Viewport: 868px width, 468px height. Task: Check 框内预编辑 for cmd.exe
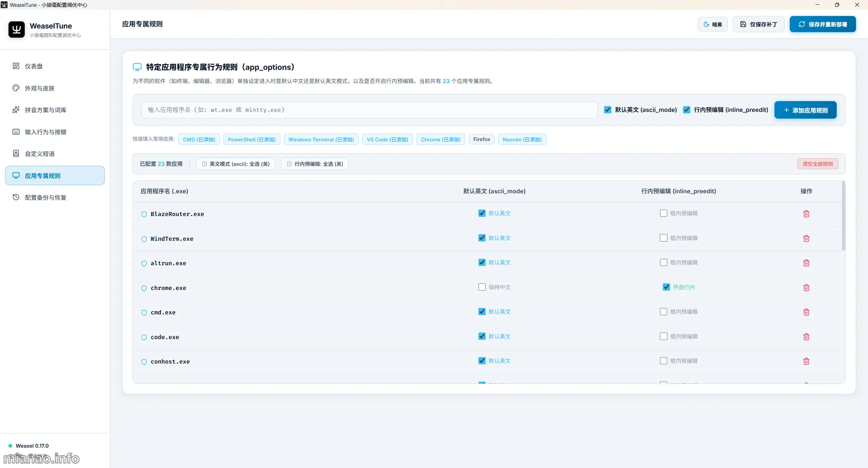click(664, 311)
